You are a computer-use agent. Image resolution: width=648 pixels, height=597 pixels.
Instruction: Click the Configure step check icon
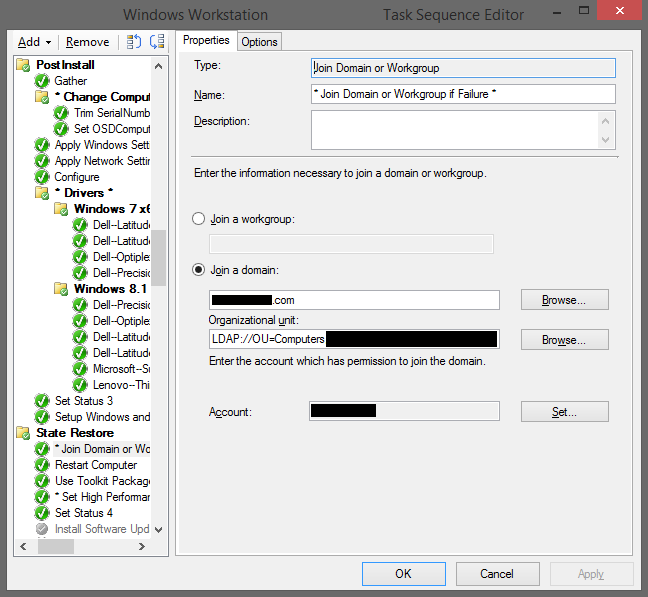42,177
